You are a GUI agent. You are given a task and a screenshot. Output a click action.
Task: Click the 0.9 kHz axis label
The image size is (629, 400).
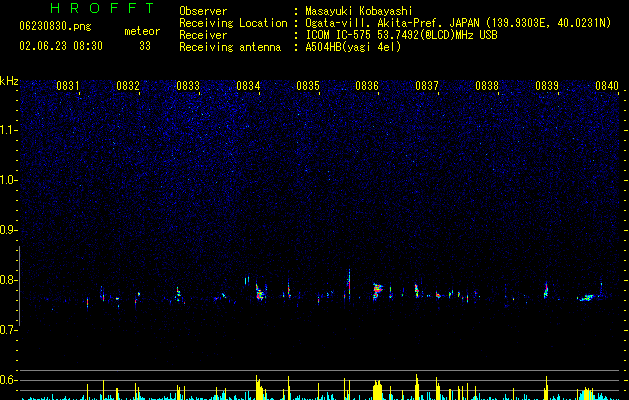(9, 230)
